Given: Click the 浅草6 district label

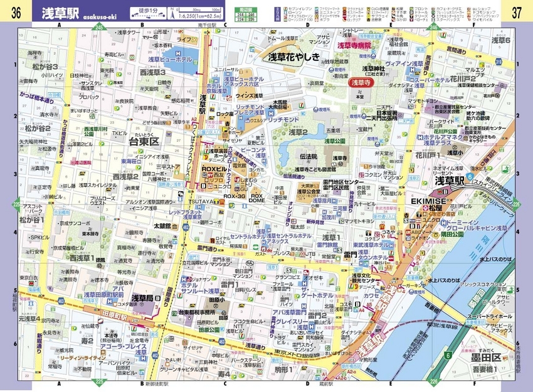Looking at the screenshot, I should click(501, 40).
